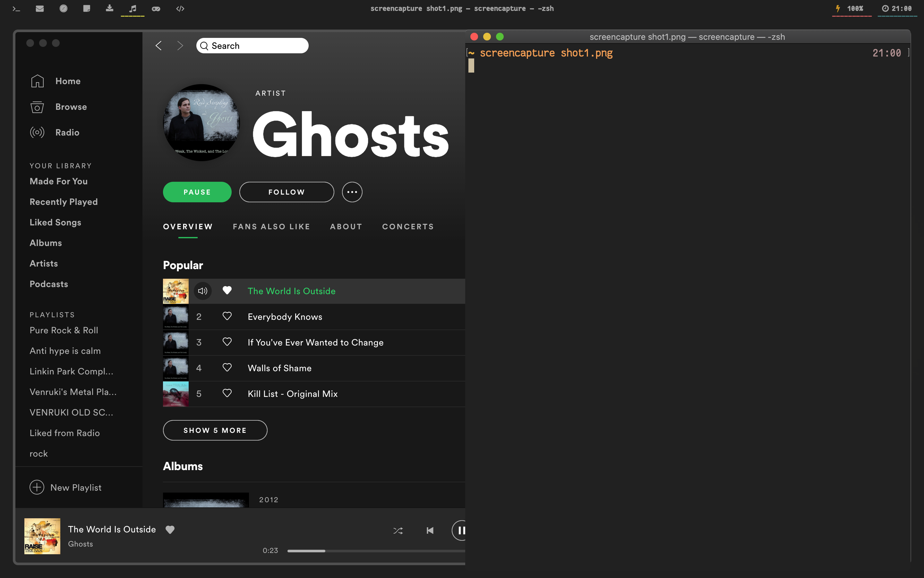Click the terminal prompt icon in the top bar
The width and height of the screenshot is (924, 578).
coord(16,8)
